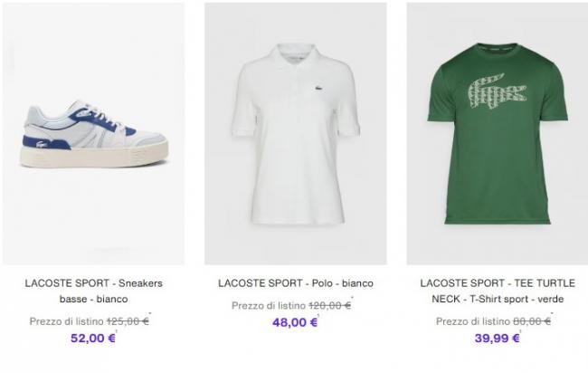This screenshot has height=373, width=588.
Task: Open the Lacoste Sneakers basse product image
Action: (93, 134)
